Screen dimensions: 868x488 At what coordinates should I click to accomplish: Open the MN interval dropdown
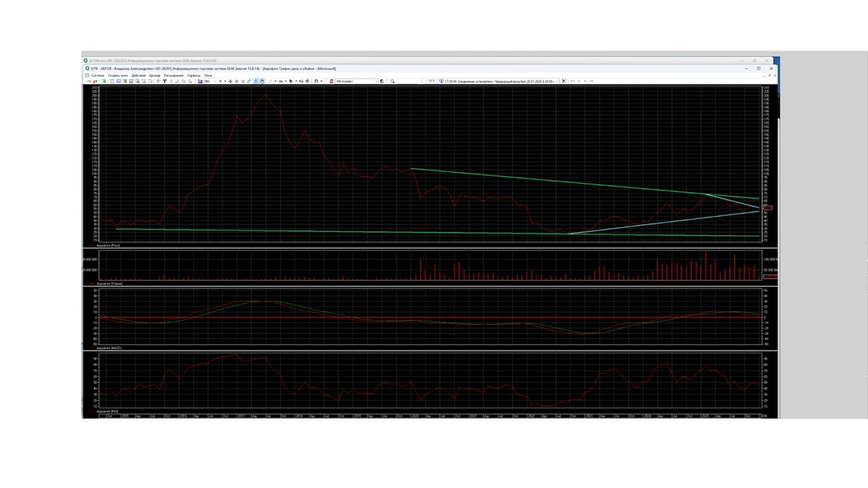[210, 81]
